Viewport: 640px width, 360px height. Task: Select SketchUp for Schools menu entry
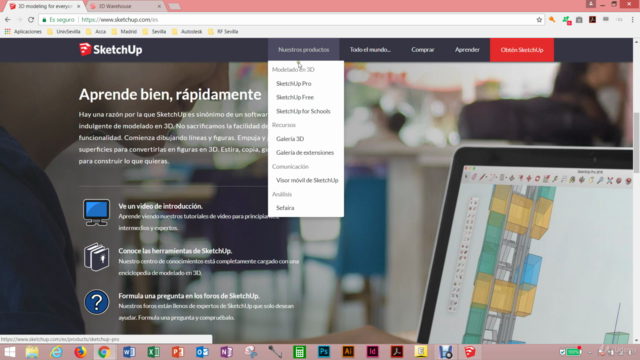303,111
